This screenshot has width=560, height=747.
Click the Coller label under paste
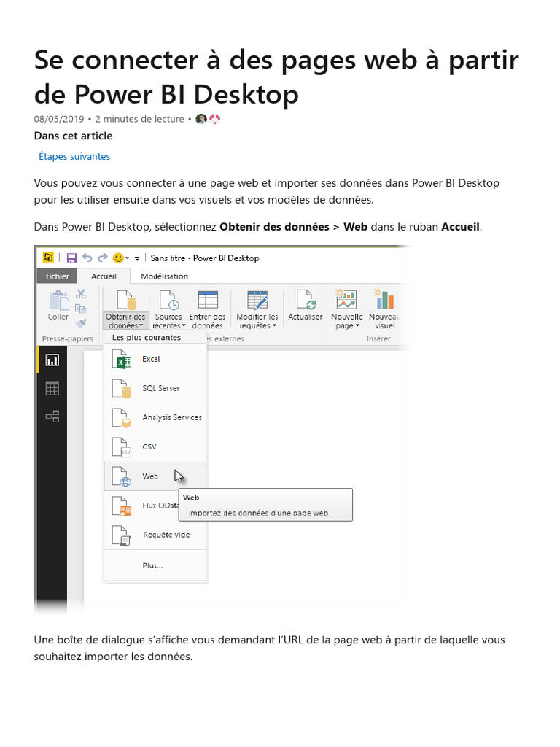click(x=58, y=317)
